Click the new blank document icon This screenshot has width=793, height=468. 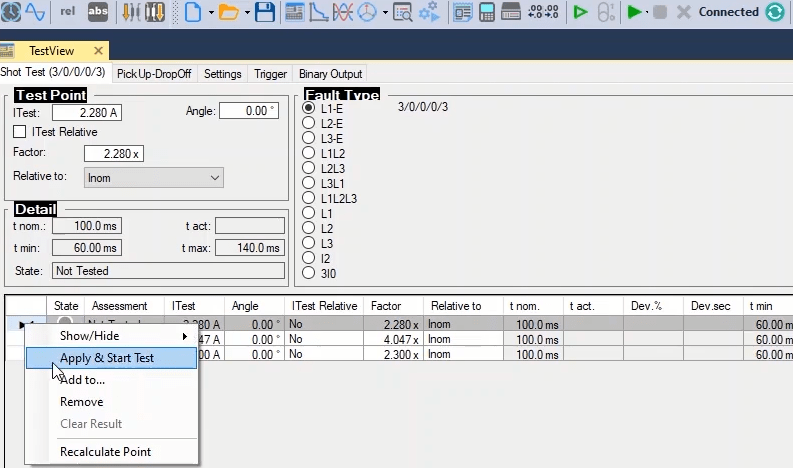(x=192, y=13)
